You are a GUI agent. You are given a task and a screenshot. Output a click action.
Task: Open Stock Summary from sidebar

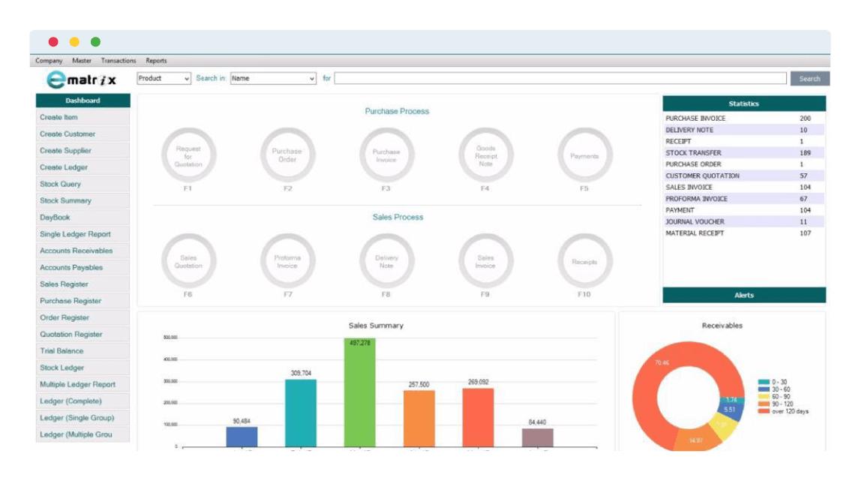pos(66,201)
